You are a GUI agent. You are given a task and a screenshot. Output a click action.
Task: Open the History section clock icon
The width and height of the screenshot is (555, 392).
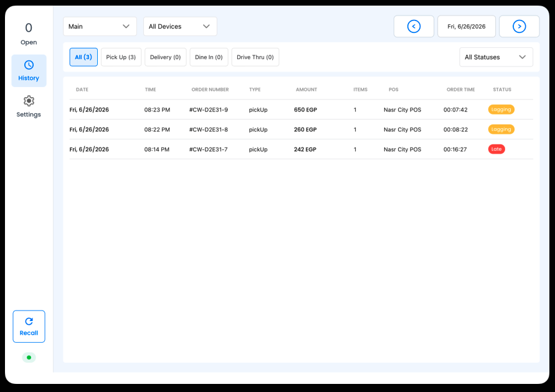(29, 65)
